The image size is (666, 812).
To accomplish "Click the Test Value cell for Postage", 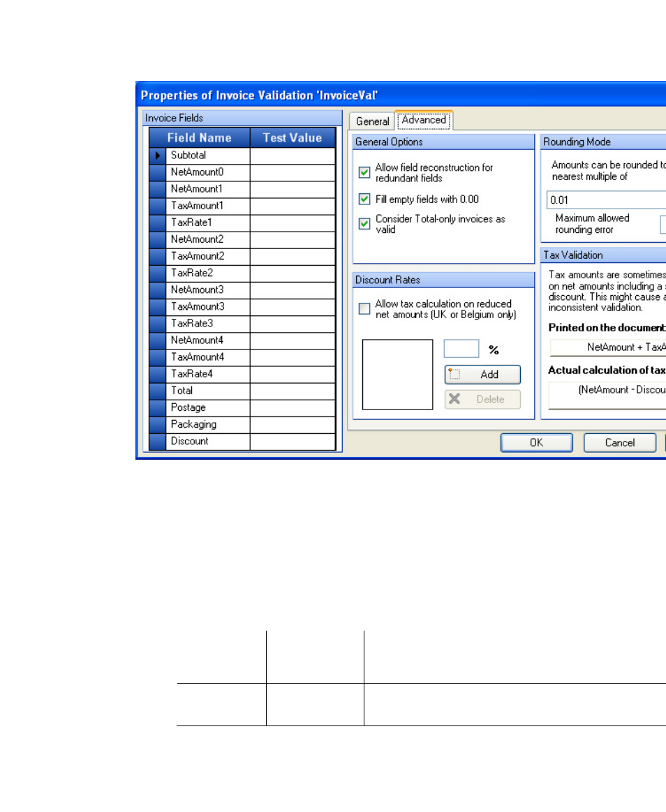I will [293, 407].
